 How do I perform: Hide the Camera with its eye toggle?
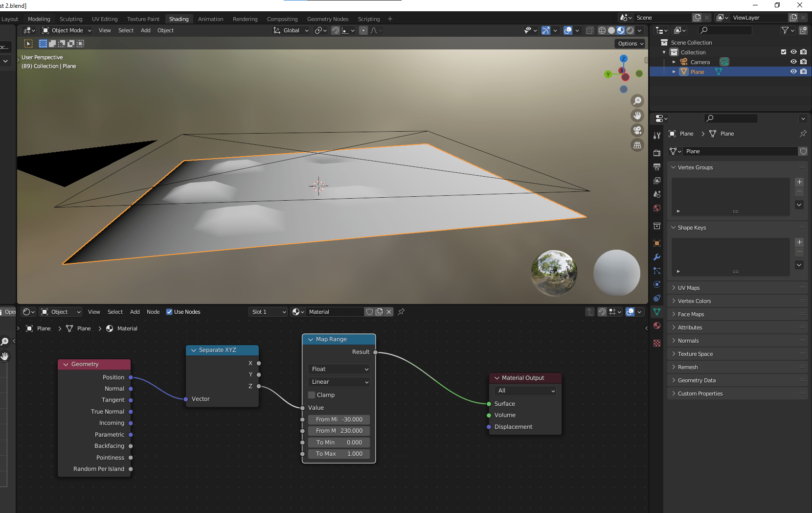coord(793,61)
